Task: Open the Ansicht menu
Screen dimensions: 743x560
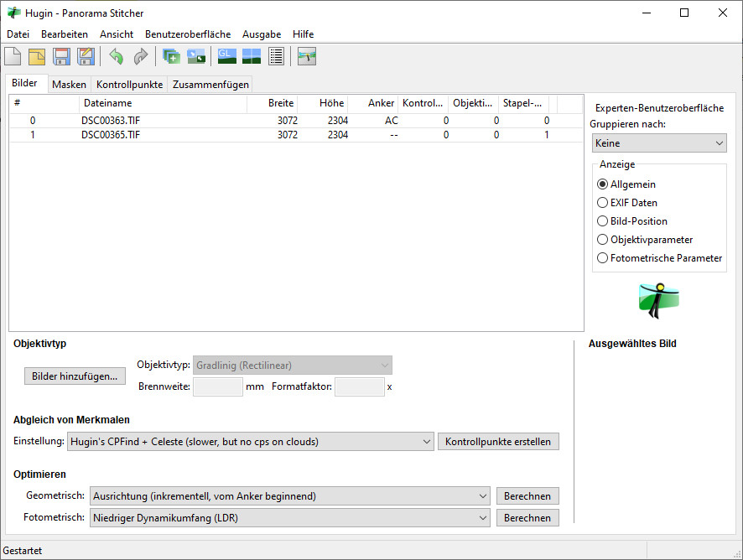Action: coord(117,34)
